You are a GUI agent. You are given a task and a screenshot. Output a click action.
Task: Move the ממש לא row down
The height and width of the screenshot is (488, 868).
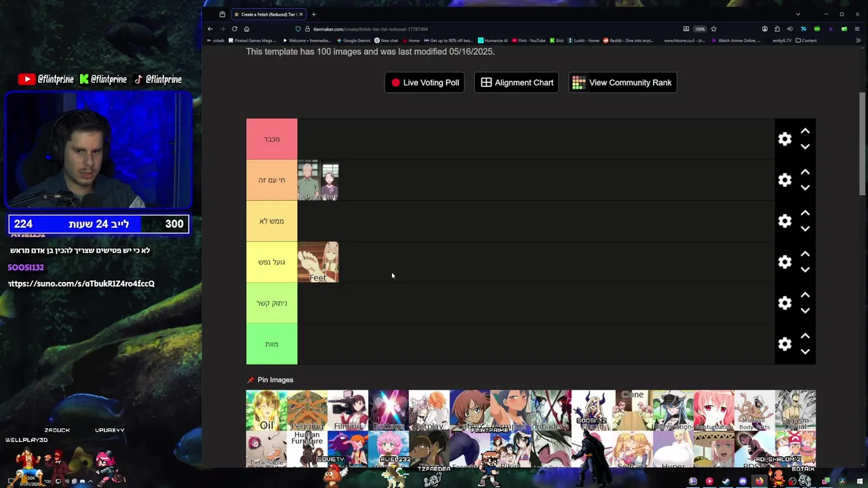(805, 228)
